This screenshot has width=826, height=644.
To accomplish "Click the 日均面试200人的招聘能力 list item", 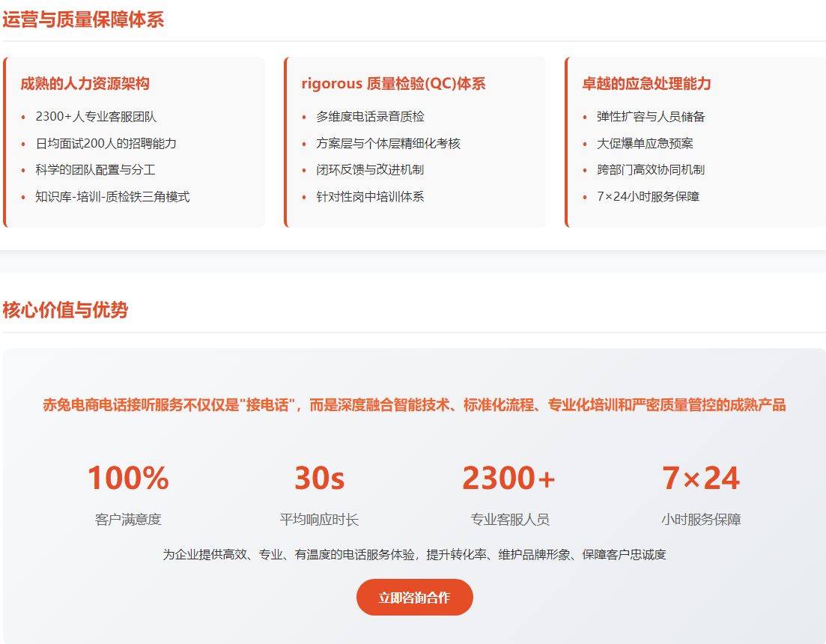I will point(106,144).
